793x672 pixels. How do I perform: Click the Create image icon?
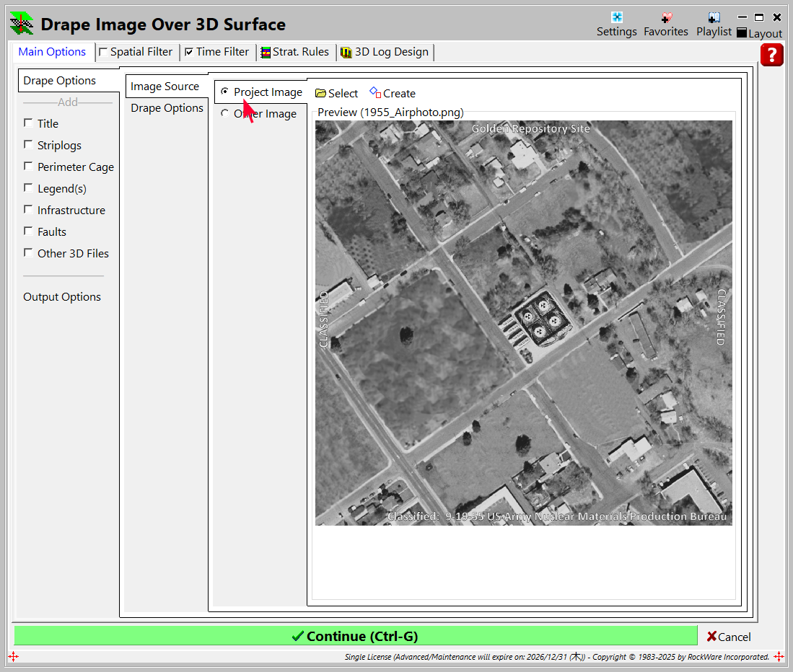click(x=375, y=93)
